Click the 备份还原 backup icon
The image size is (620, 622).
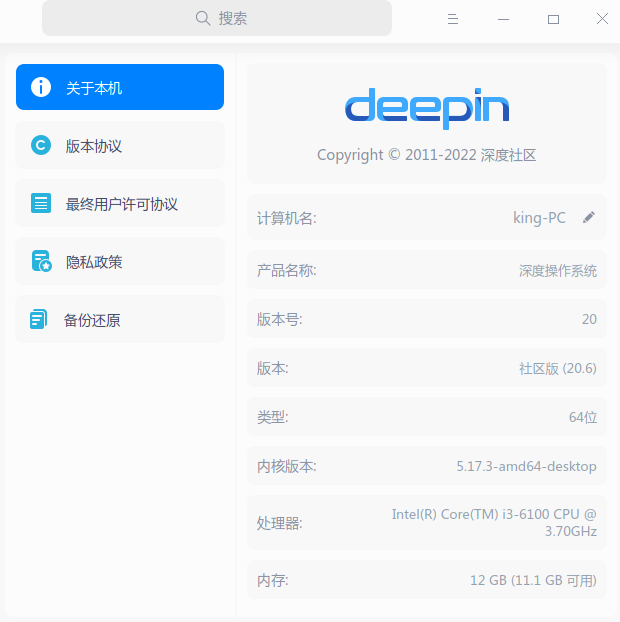38,319
